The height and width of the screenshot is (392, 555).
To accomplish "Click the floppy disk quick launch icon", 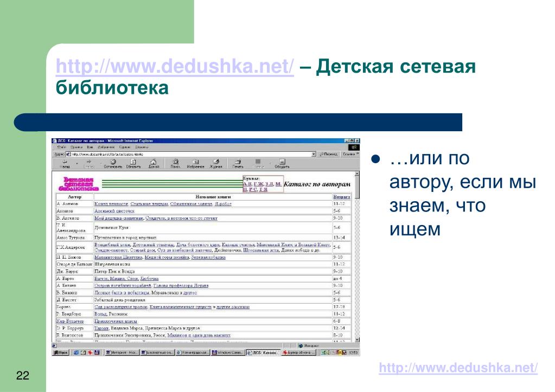I will point(97,352).
